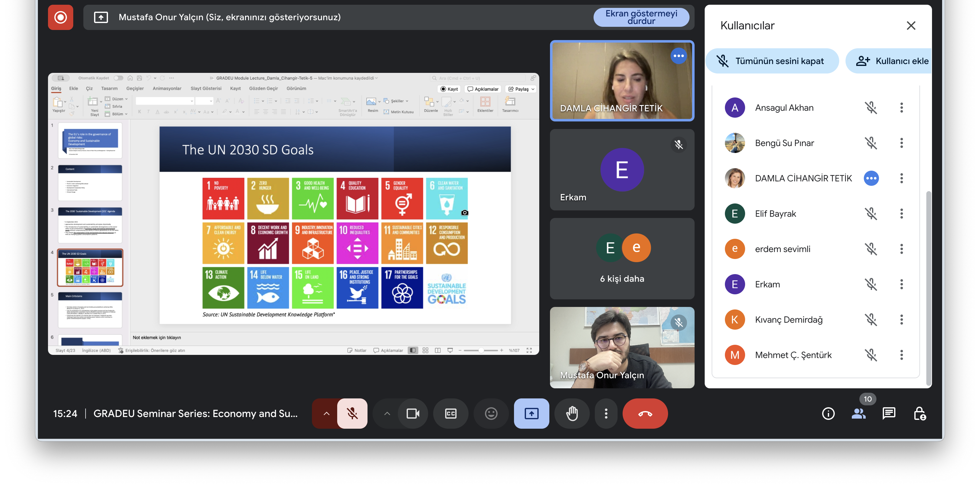Show meeting details info icon
Image resolution: width=980 pixels, height=488 pixels.
[828, 413]
